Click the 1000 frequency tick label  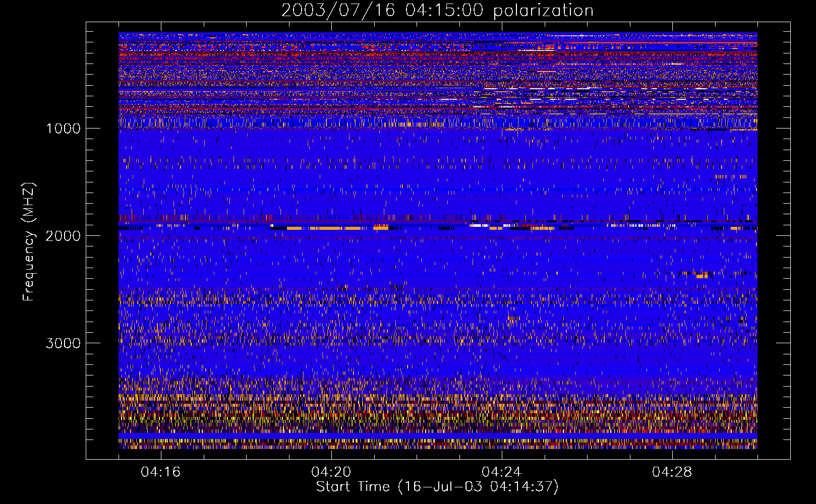[x=64, y=129]
